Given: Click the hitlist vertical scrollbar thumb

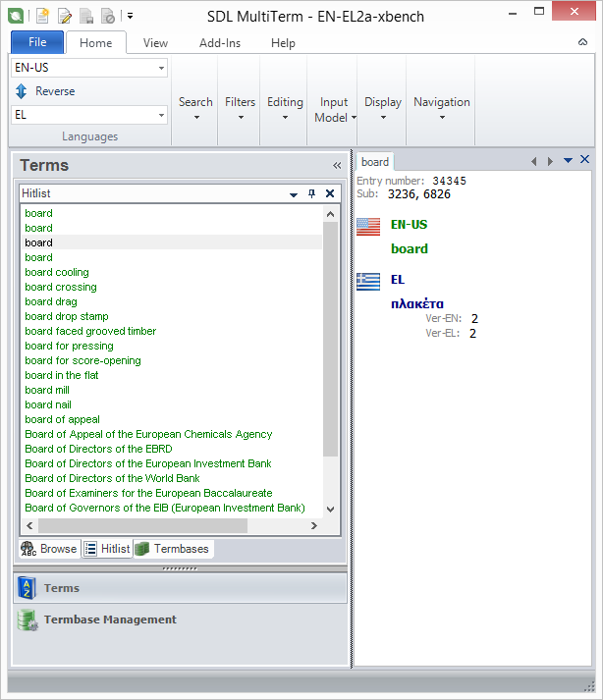Looking at the screenshot, I should tap(331, 340).
